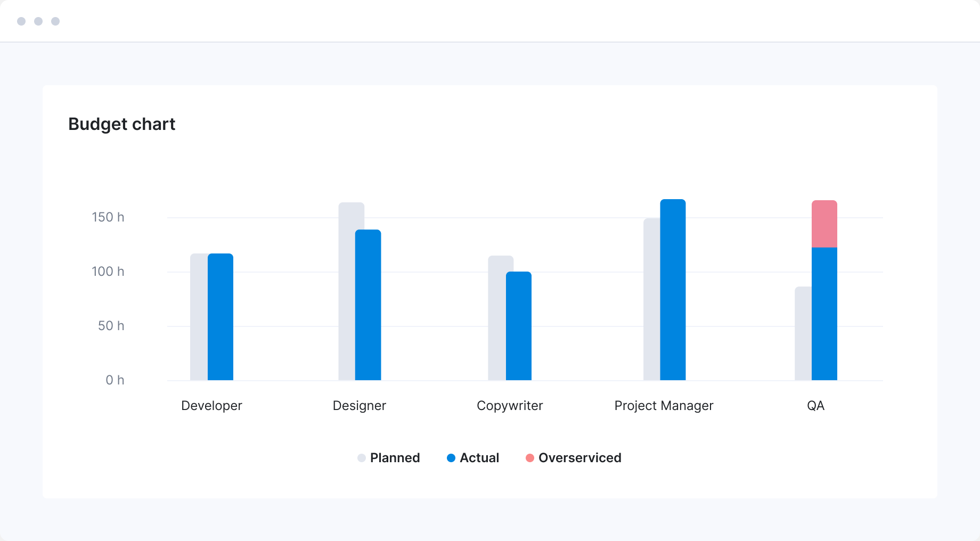Click the Developer axis label
This screenshot has height=541, width=980.
211,406
